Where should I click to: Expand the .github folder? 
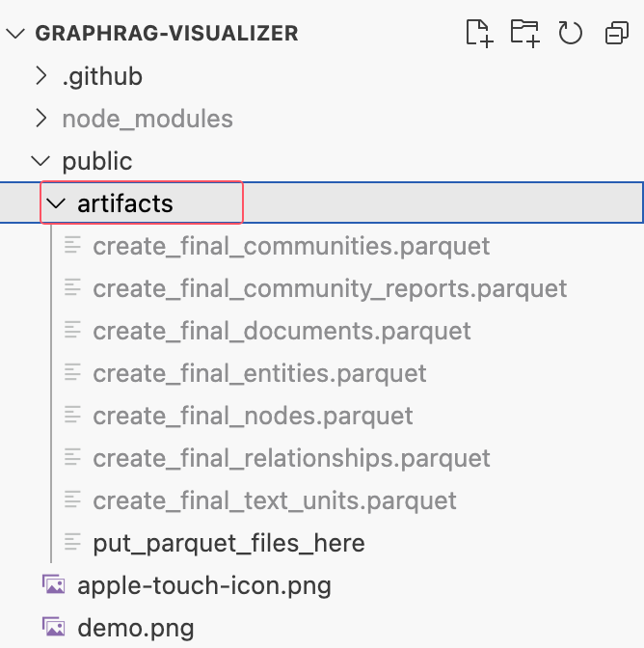[x=40, y=76]
